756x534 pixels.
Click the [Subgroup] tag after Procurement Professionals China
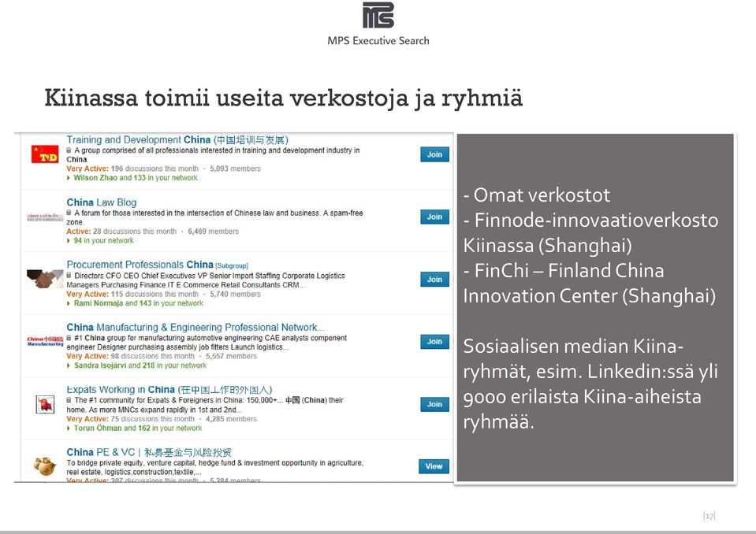click(x=232, y=265)
